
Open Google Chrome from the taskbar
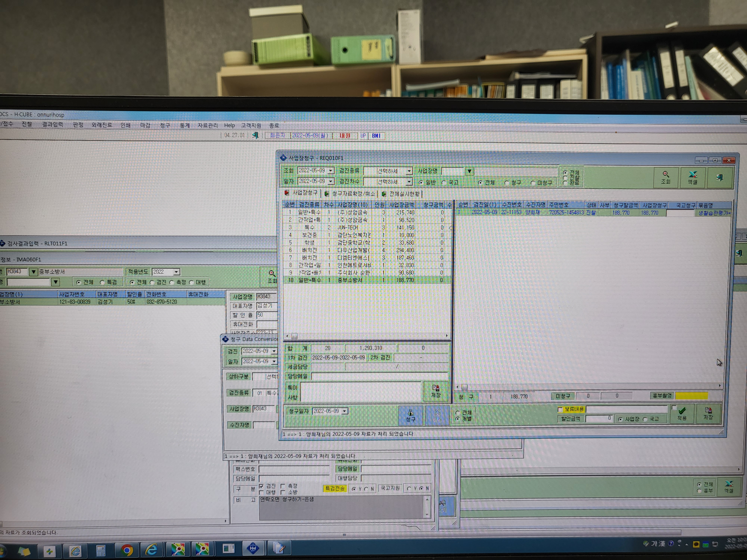(x=127, y=550)
